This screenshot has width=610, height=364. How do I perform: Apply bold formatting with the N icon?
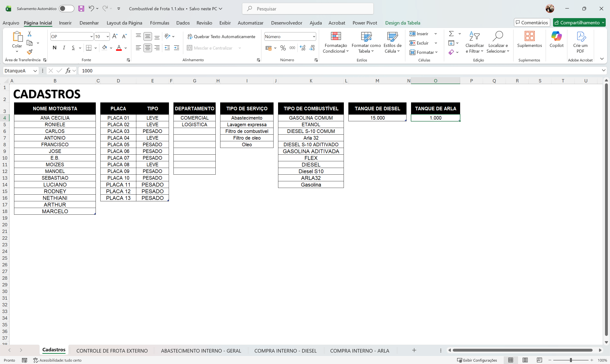[x=55, y=48]
